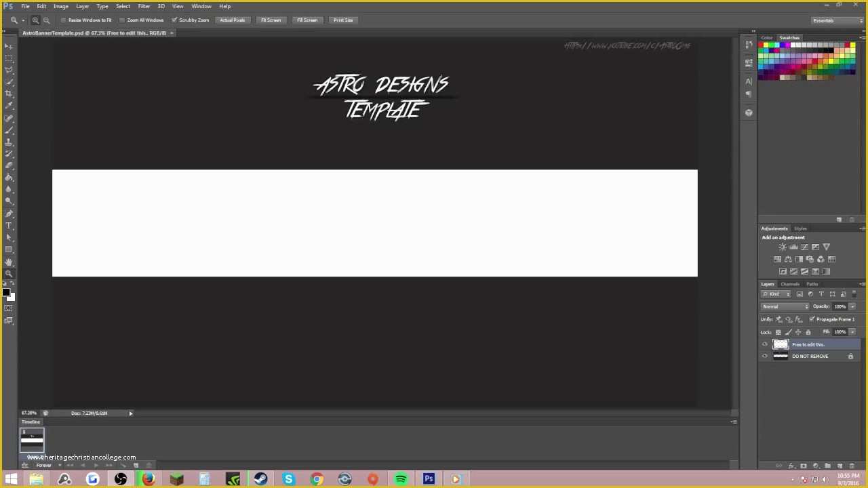Open the status bar info arrow
The height and width of the screenshot is (488, 868).
[131, 413]
